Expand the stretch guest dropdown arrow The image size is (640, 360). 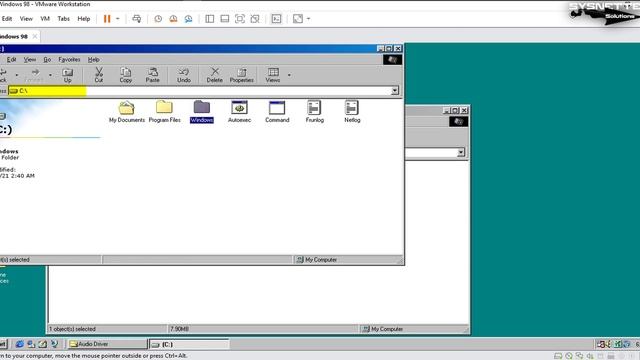[x=309, y=19]
